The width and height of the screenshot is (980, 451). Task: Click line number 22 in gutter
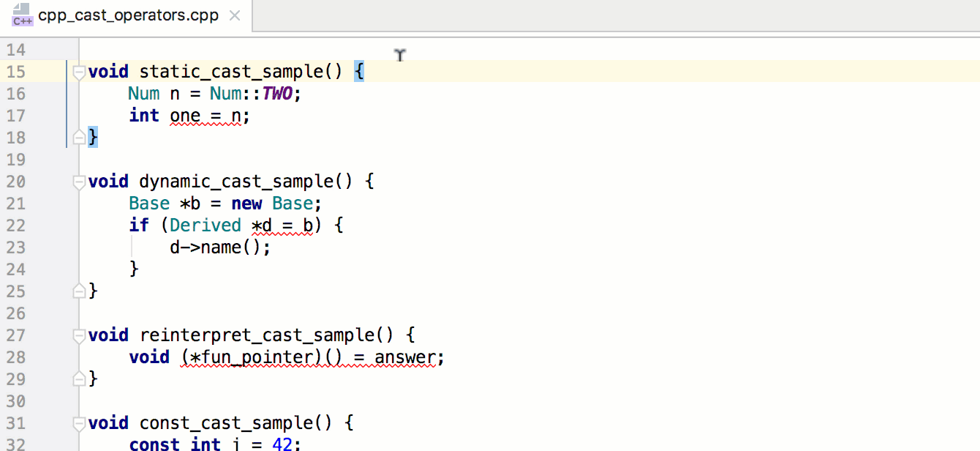pos(16,225)
